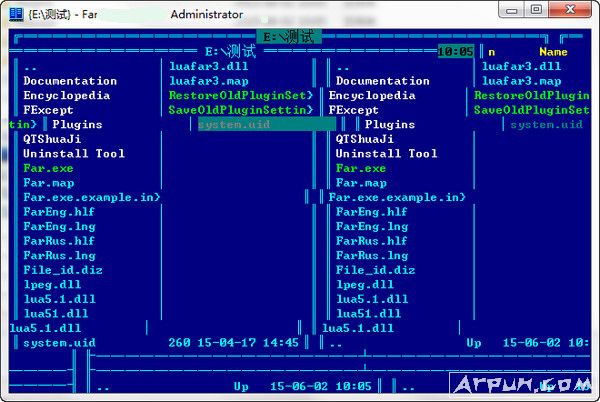600x402 pixels.
Task: Select system.uid in right panel list
Action: (x=546, y=125)
